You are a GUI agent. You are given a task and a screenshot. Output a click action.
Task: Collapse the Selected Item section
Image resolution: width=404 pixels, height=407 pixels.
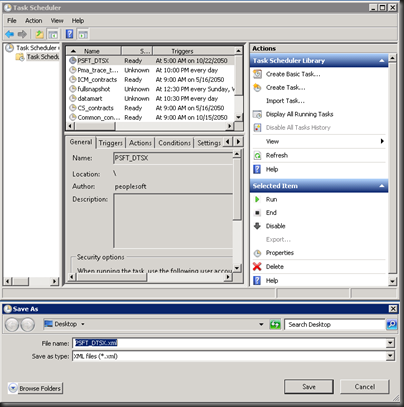[x=382, y=186]
